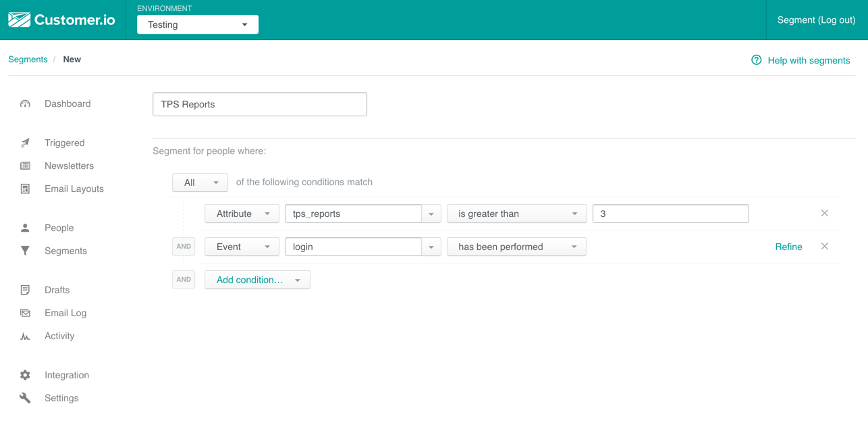
Task: Click the Dashboard gauge icon
Action: 25,104
